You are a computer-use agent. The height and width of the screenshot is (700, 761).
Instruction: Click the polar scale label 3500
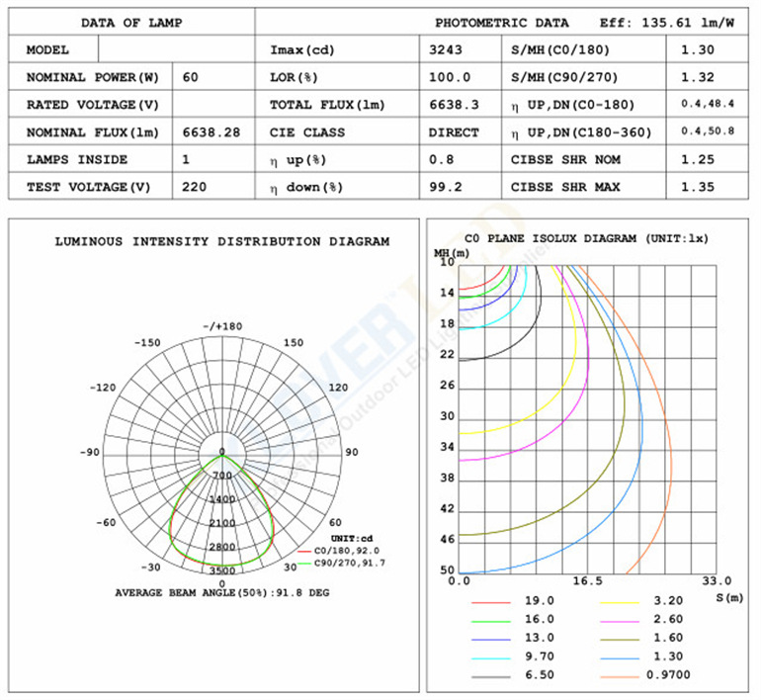[222, 570]
